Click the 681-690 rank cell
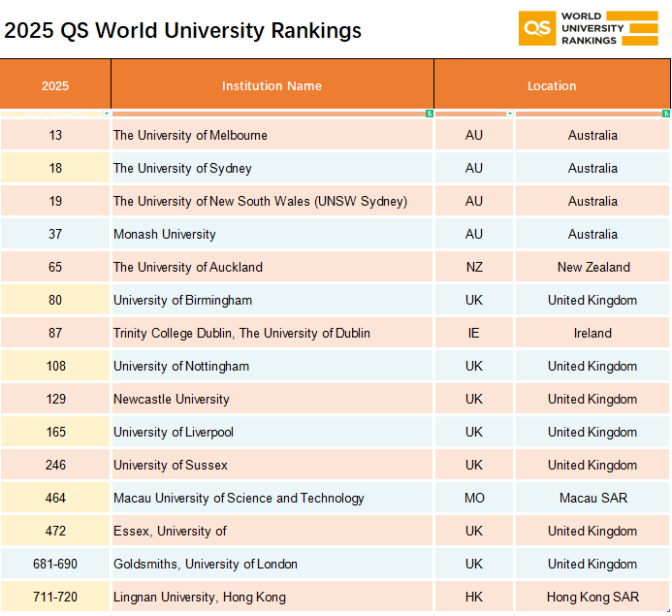672x616 pixels. click(55, 564)
